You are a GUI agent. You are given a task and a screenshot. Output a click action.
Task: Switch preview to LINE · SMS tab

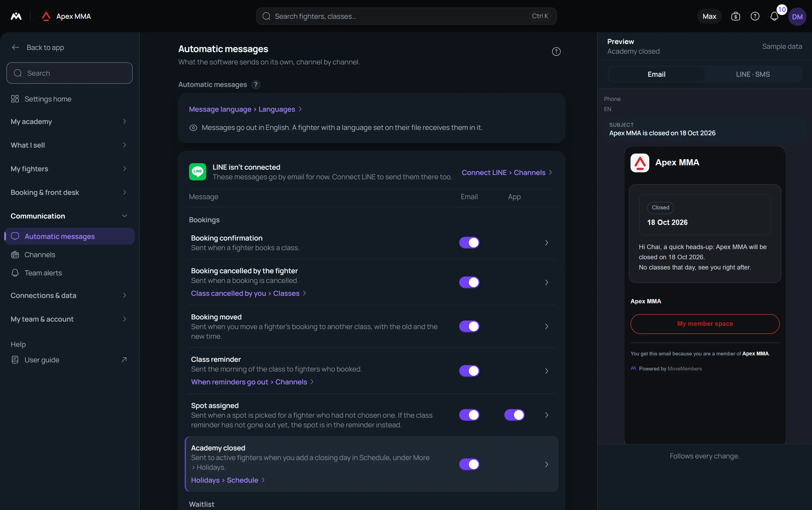click(x=753, y=74)
